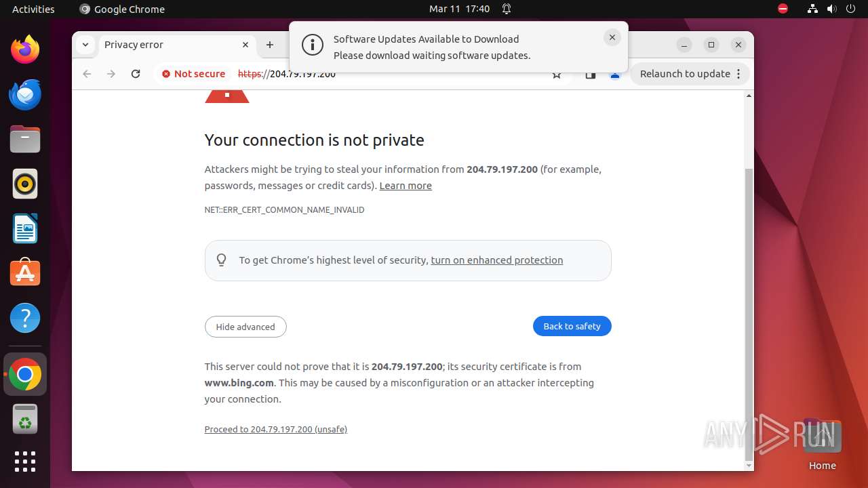The height and width of the screenshot is (488, 868).
Task: Launch LibreOffice Writer from the dock
Action: pos(25,228)
